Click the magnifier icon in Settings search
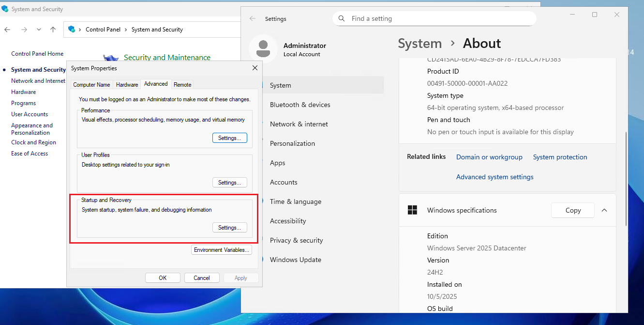Image resolution: width=644 pixels, height=325 pixels. pos(342,18)
